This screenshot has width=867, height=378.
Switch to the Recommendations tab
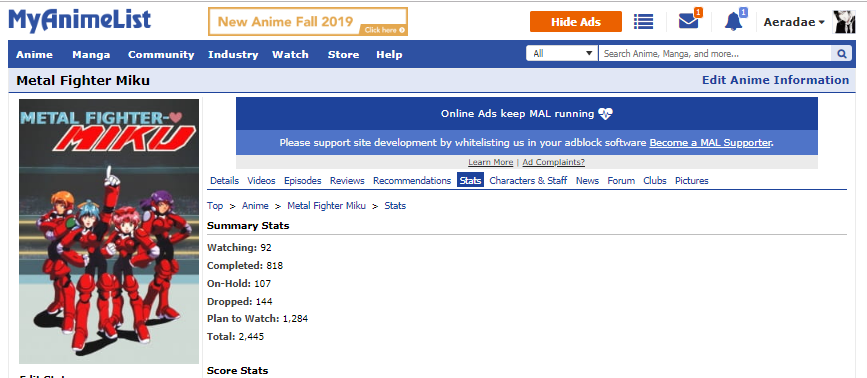(412, 181)
